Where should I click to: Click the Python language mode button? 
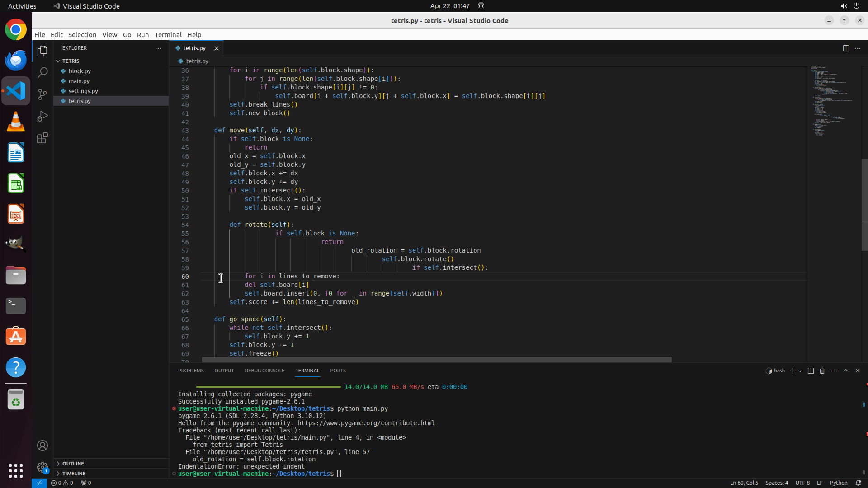(839, 483)
